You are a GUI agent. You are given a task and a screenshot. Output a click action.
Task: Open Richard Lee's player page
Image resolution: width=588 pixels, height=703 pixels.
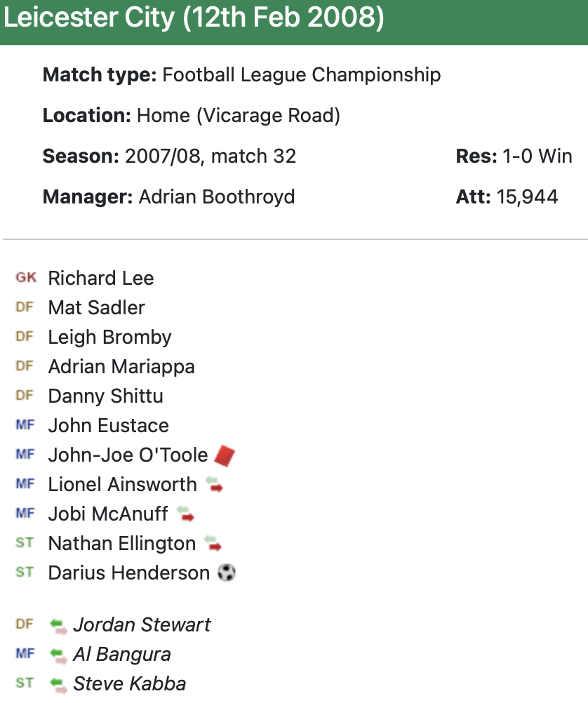tap(101, 279)
